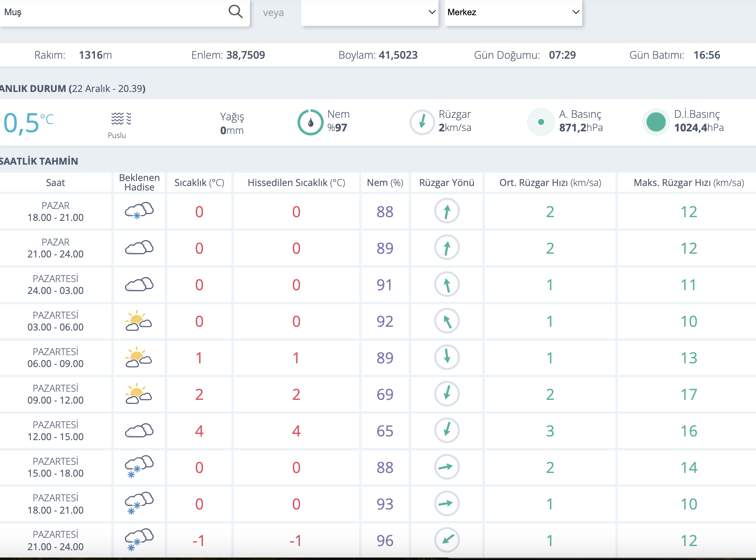756x560 pixels.
Task: Click snow icon for PAZARTESİ 15.00 - 18.00
Action: tap(139, 467)
